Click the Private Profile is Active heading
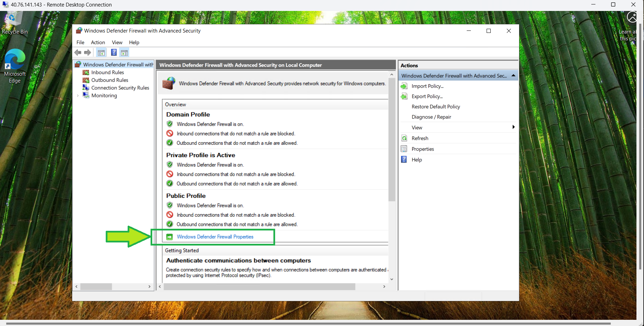Image resolution: width=644 pixels, height=326 pixels. (x=201, y=155)
